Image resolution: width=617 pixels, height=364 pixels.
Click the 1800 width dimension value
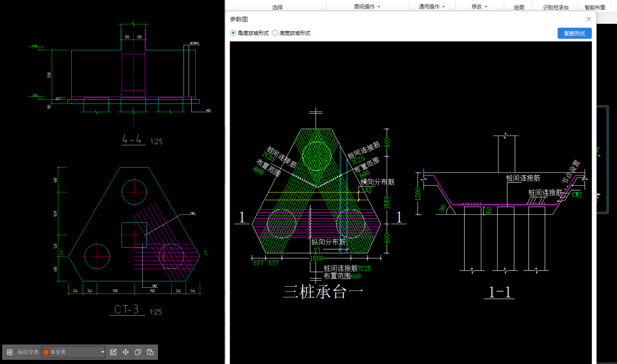(316, 258)
